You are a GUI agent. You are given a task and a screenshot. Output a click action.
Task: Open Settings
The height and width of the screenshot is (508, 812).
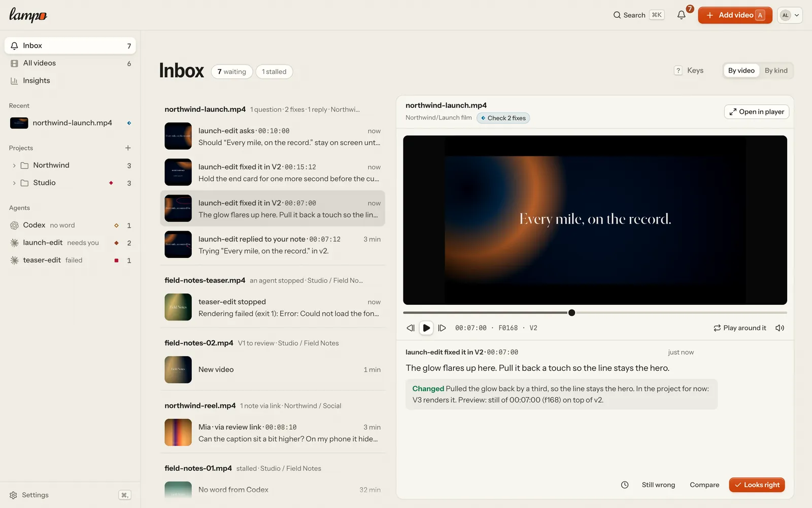click(29, 495)
